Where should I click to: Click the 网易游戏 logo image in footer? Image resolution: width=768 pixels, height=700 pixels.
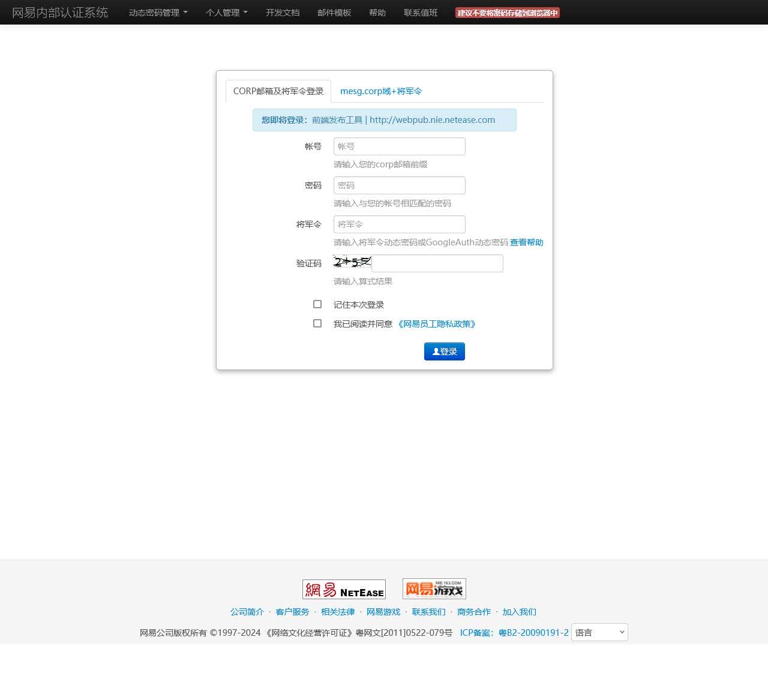point(434,588)
